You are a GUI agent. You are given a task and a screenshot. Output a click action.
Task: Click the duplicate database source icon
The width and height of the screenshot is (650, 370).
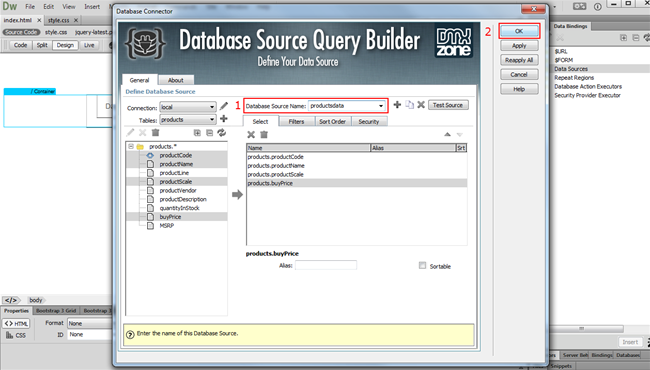pos(410,105)
